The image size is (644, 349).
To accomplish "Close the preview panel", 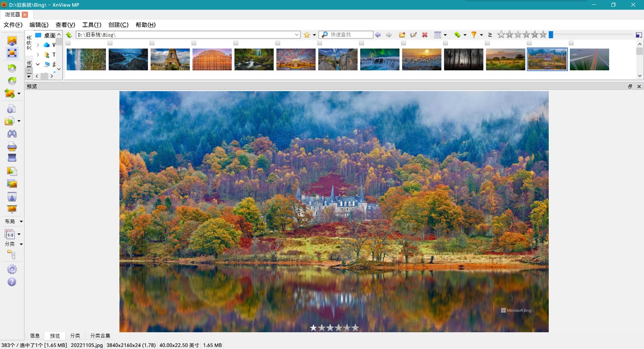I will pos(639,86).
